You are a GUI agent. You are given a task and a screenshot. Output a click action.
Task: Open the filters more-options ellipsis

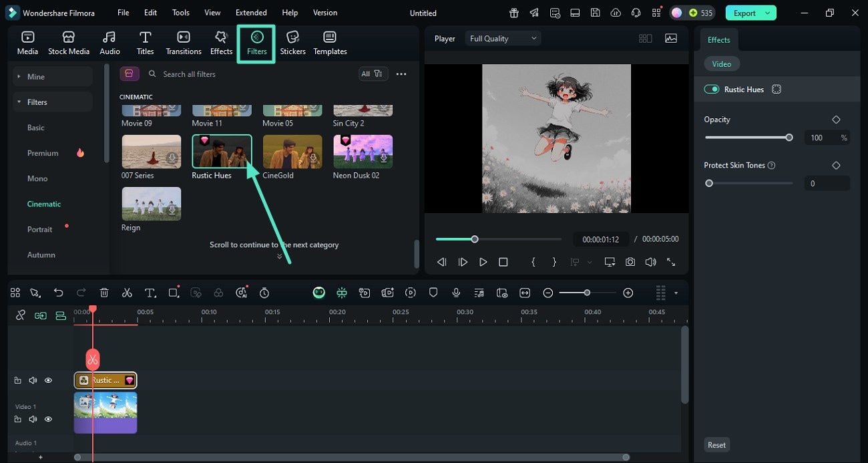pos(401,74)
